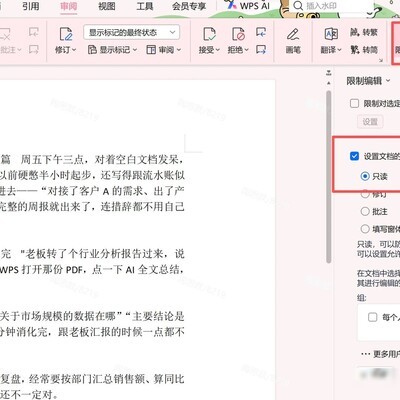Click text 经常要按部门汇总销售额
The width and height of the screenshot is (400, 400).
click(x=87, y=379)
